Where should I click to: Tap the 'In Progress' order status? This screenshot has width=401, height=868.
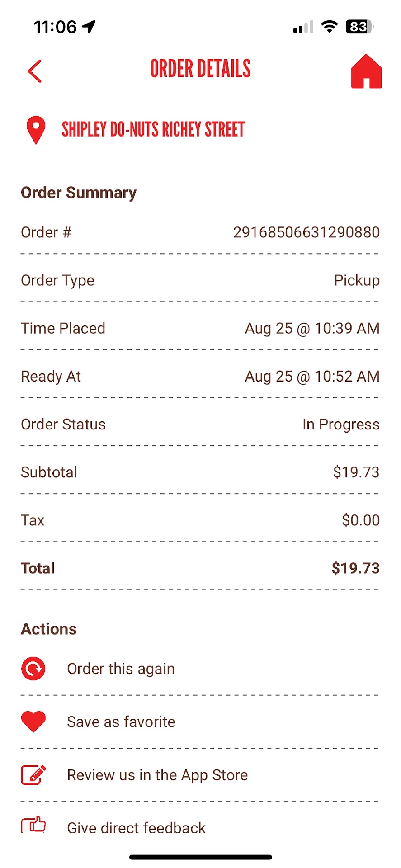tap(341, 425)
